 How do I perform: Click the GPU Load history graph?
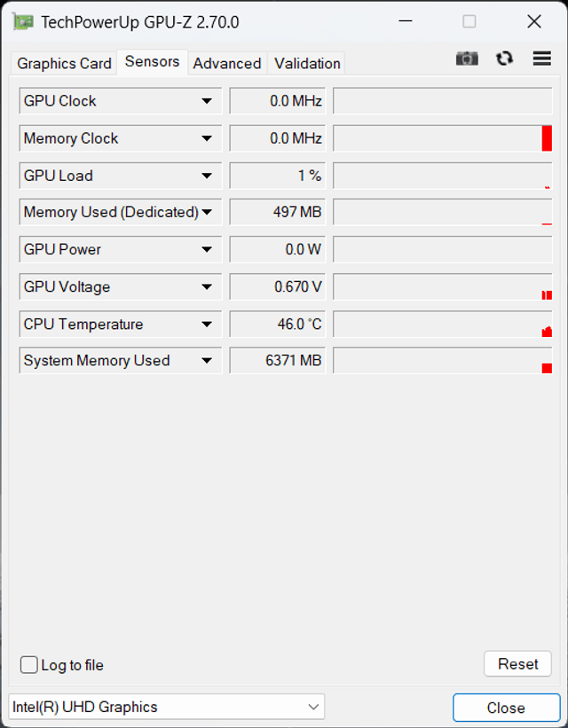click(x=443, y=176)
